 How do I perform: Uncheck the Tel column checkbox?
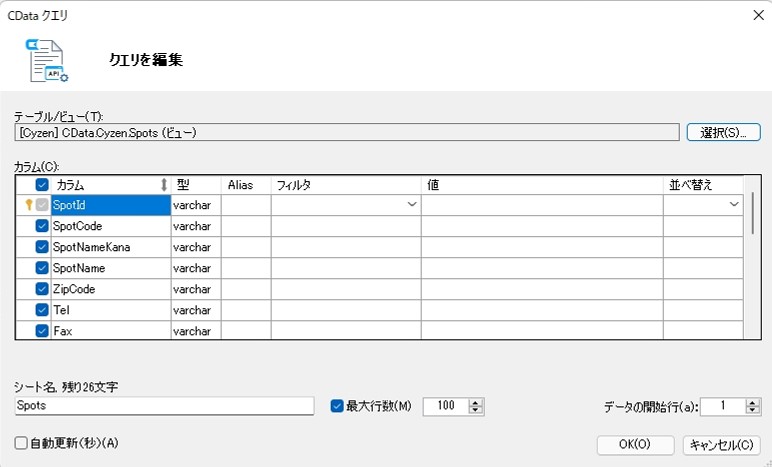click(x=42, y=310)
